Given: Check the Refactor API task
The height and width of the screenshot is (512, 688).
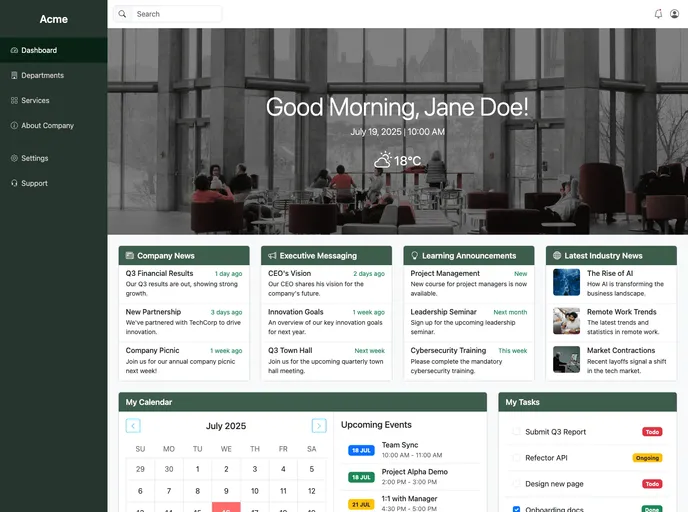Looking at the screenshot, I should [516, 458].
